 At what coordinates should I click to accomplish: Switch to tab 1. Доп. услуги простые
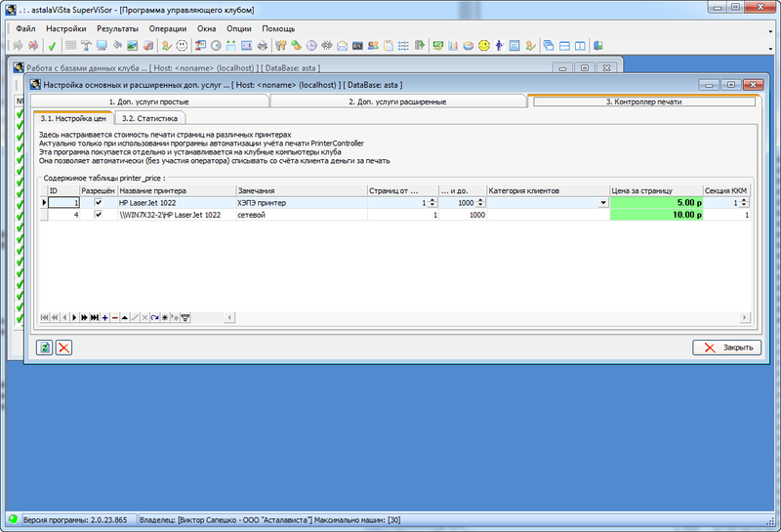click(149, 102)
